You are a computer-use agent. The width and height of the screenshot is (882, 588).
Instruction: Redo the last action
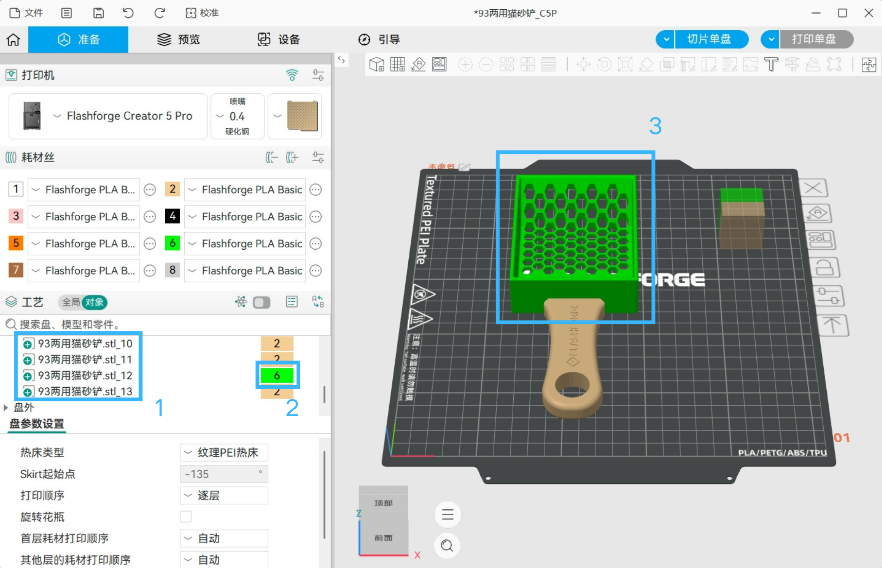point(159,13)
